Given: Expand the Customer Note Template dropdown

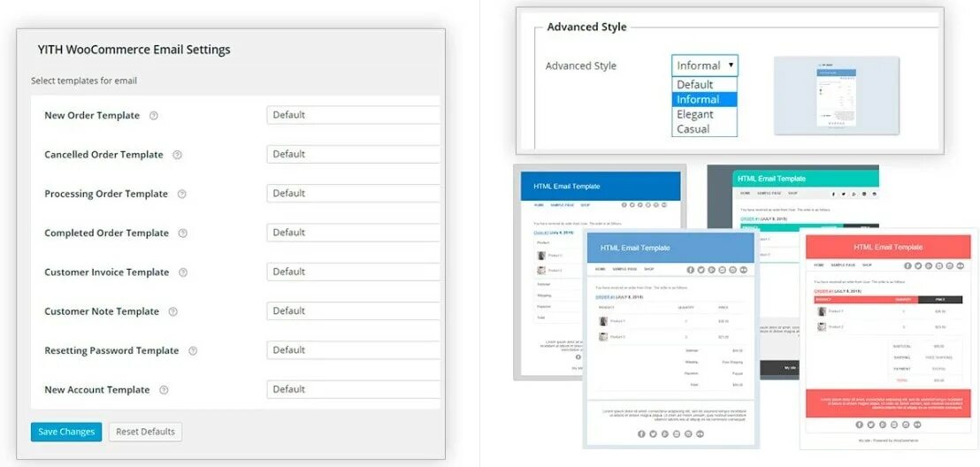Looking at the screenshot, I should [x=353, y=311].
